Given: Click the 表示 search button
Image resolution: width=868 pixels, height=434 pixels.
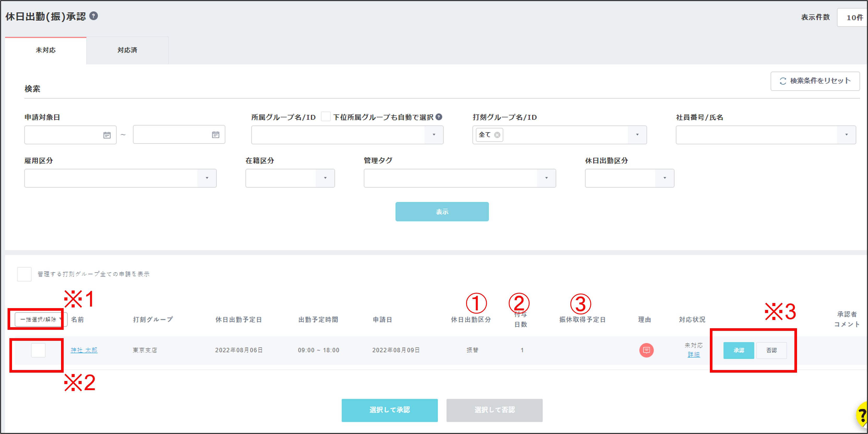Looking at the screenshot, I should click(442, 212).
